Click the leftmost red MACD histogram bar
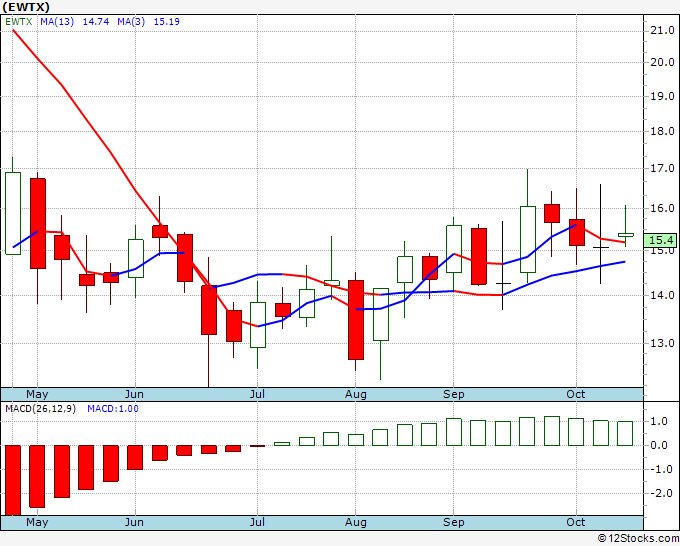The height and width of the screenshot is (546, 680). [13, 480]
